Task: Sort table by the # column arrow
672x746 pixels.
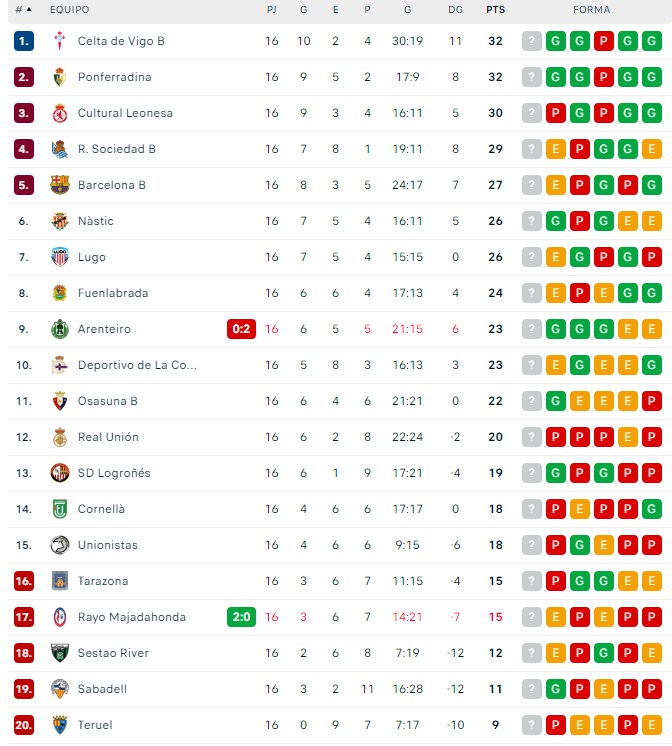Action: [28, 10]
